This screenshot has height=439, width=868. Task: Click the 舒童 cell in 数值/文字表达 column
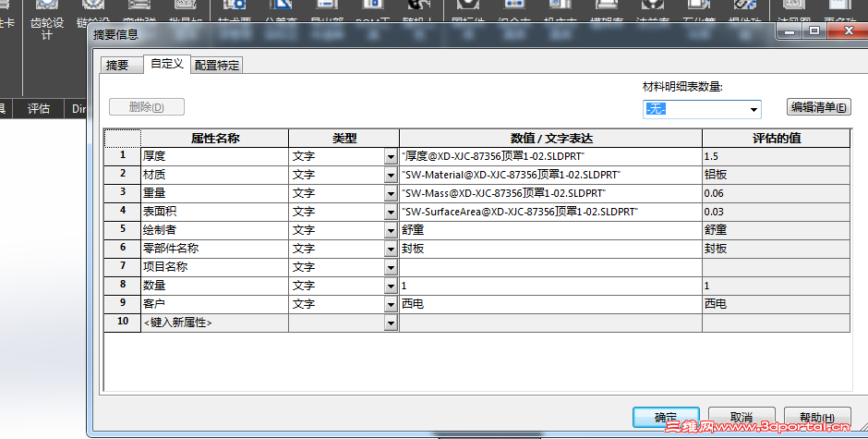pos(550,230)
